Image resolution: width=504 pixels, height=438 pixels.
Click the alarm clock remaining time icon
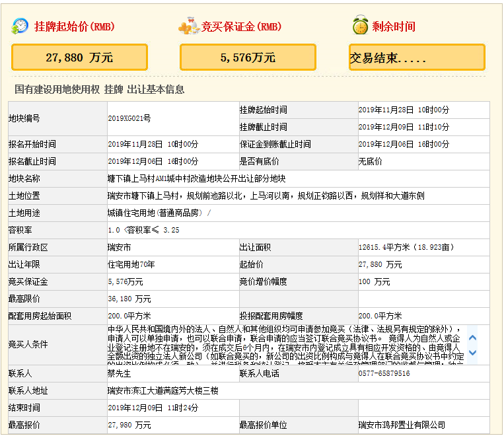point(360,26)
